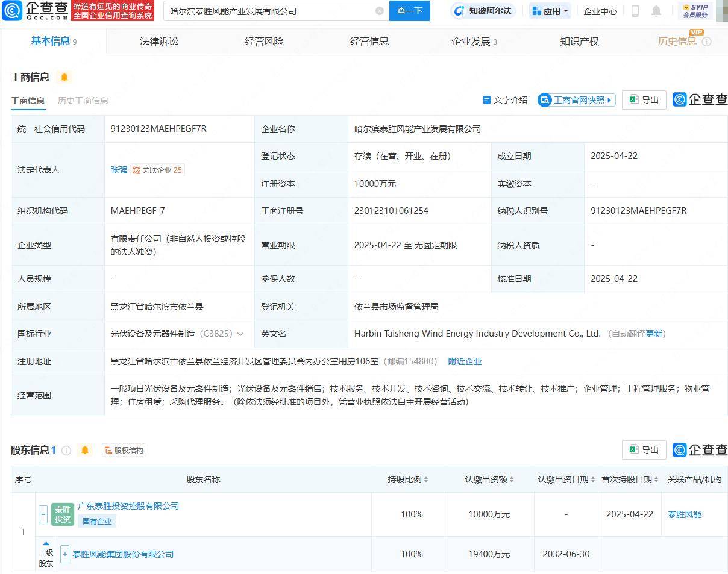The width and height of the screenshot is (728, 574).
Task: Open the 企业发展 tab
Action: tap(474, 41)
